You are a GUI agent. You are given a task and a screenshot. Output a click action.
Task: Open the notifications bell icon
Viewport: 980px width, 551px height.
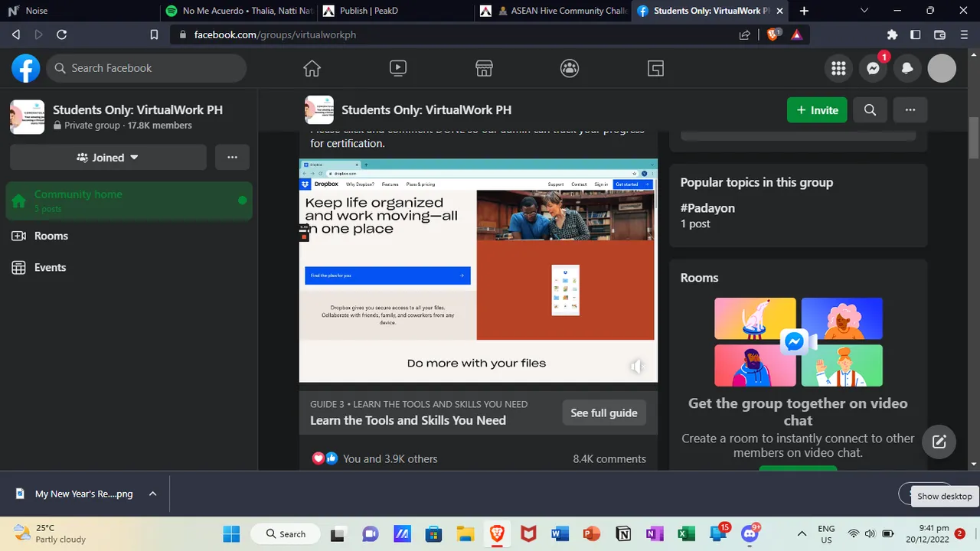coord(907,68)
